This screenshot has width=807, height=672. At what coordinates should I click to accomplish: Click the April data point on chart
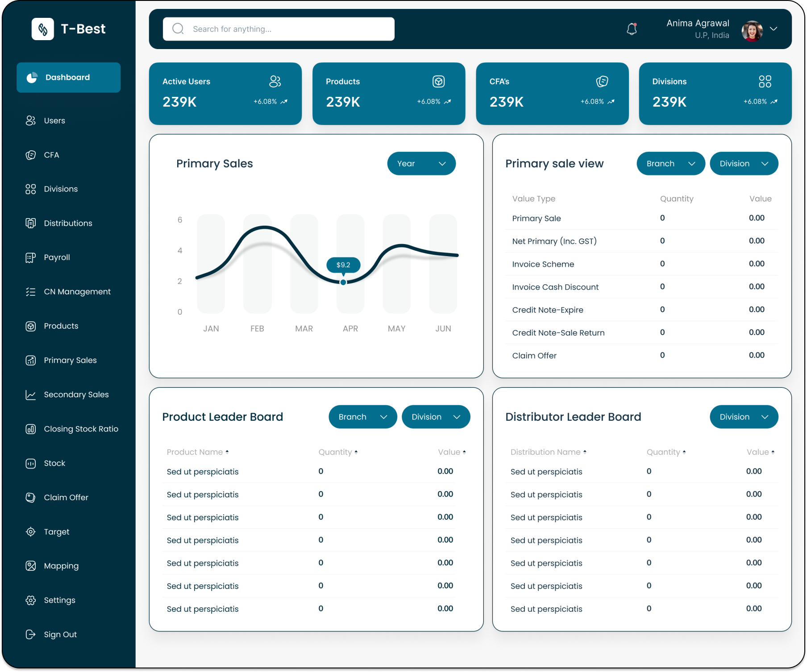click(343, 282)
